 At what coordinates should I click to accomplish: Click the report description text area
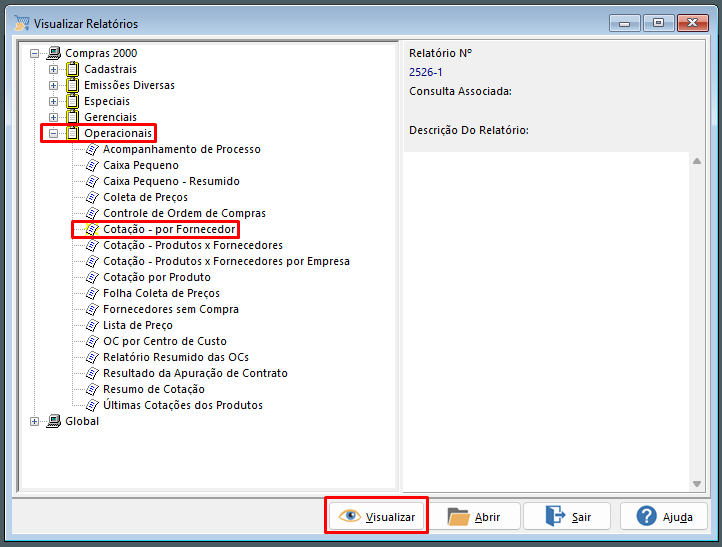tap(546, 322)
